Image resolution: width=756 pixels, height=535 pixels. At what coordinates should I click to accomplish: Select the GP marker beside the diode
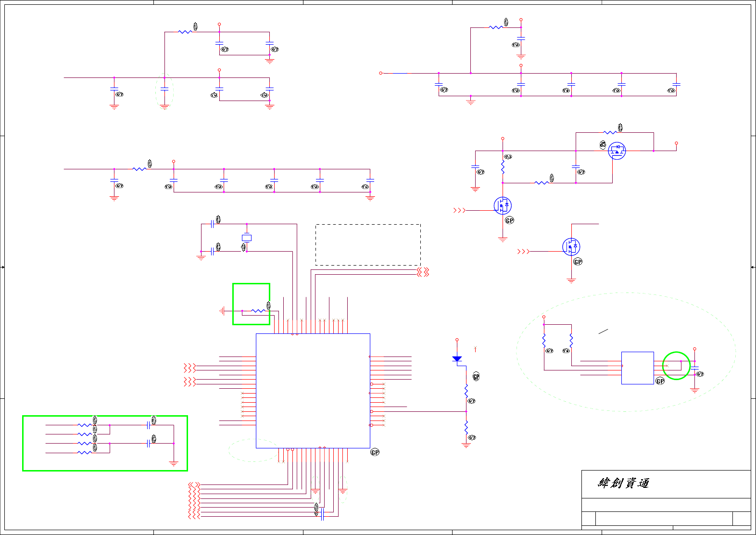[476, 377]
